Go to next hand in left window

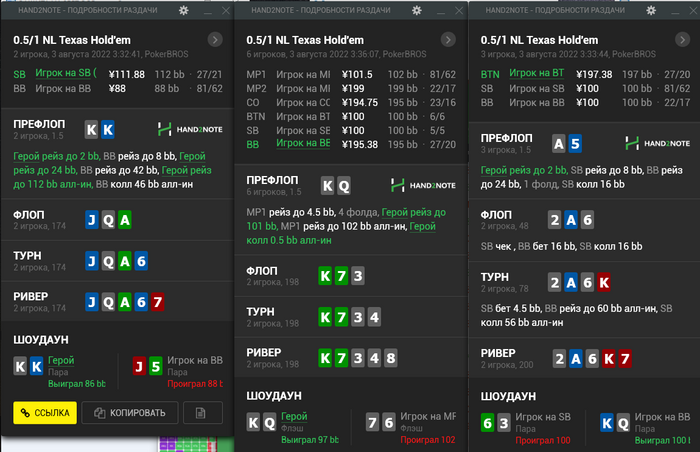coord(215,40)
